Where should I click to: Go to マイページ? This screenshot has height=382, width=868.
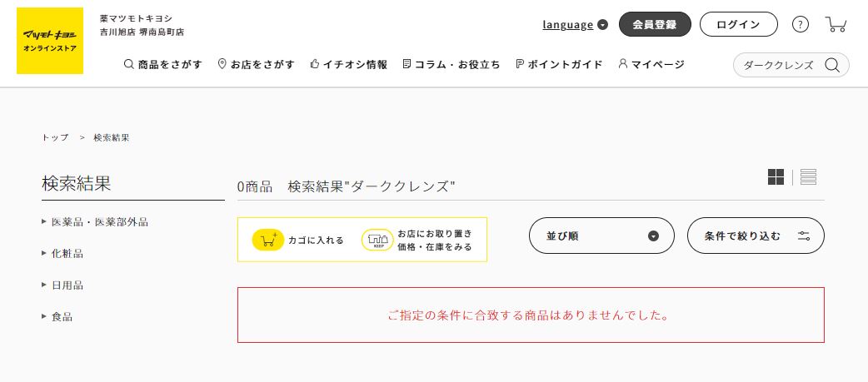pos(651,65)
